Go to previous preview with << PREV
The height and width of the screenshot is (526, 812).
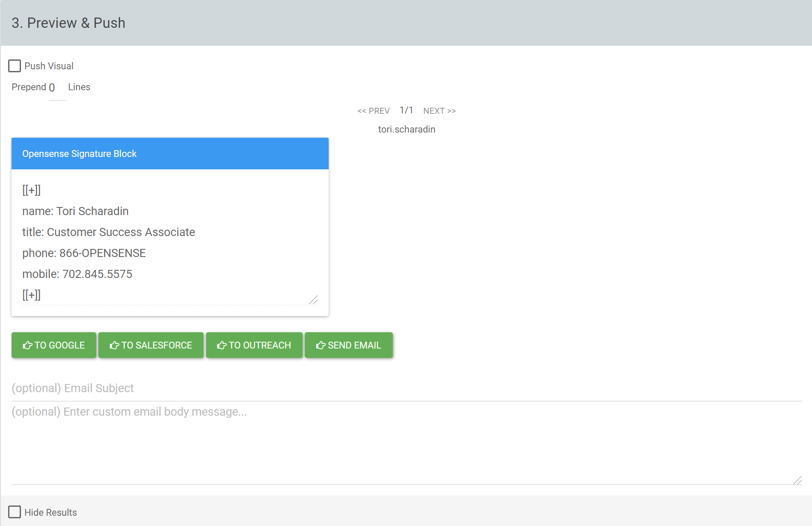tap(374, 111)
